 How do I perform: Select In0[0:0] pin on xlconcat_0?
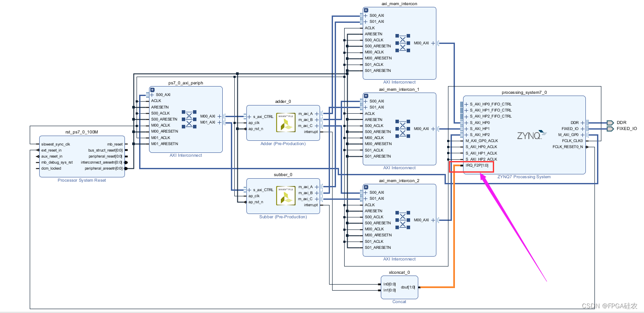pos(389,284)
